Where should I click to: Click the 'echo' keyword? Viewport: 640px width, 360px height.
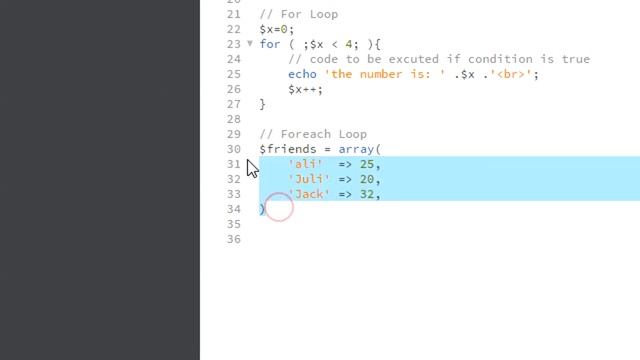pyautogui.click(x=302, y=74)
